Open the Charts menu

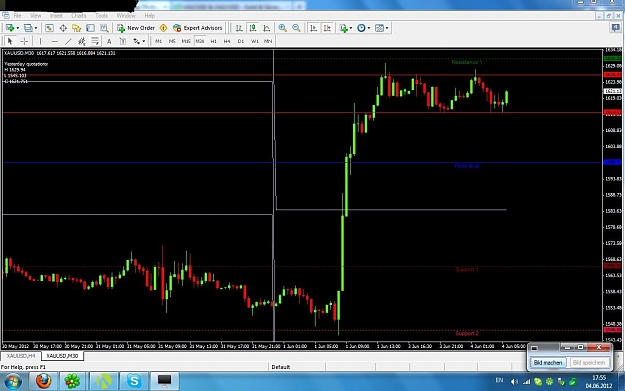point(79,16)
